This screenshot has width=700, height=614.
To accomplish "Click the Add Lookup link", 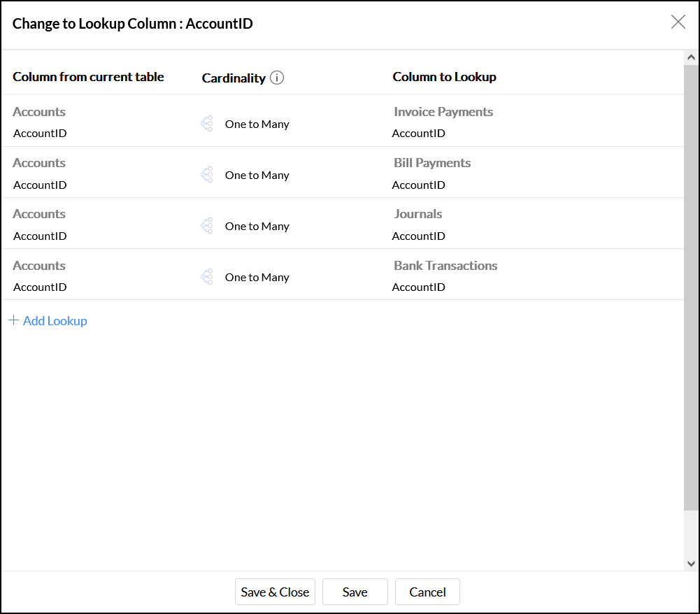I will [x=55, y=321].
